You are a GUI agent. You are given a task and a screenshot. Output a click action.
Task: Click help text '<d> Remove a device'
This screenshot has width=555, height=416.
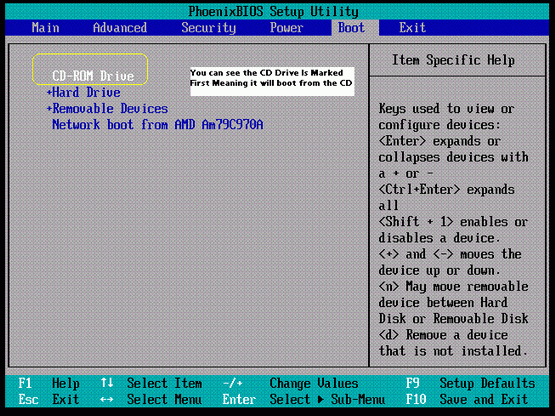(x=443, y=335)
